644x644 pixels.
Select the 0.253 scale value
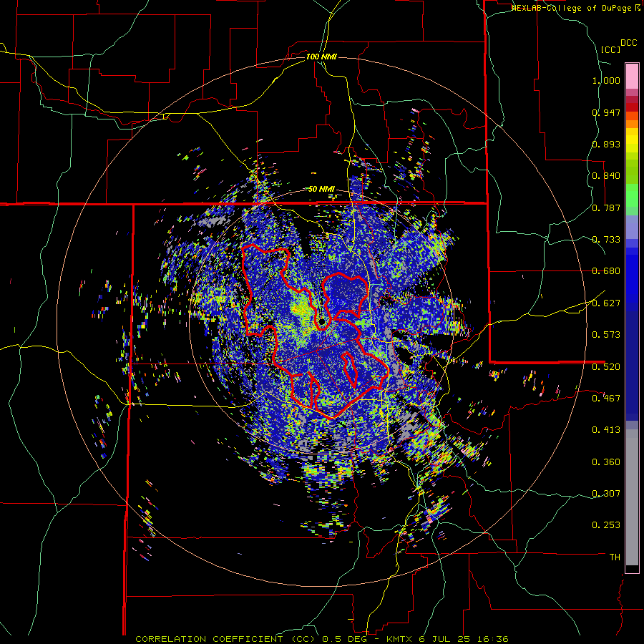(606, 525)
